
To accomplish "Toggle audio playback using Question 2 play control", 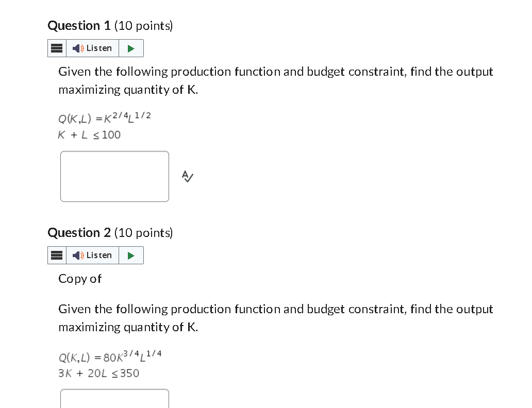I will click(130, 255).
